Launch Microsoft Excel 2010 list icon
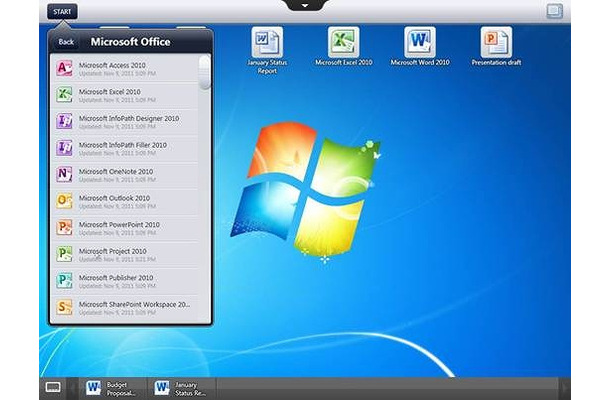 (64, 95)
